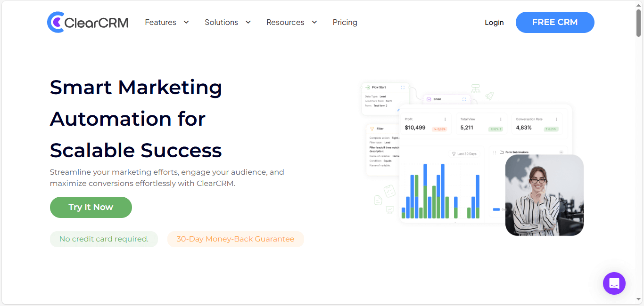Image resolution: width=644 pixels, height=306 pixels.
Task: Click the woman's photo thumbnail
Action: click(545, 195)
